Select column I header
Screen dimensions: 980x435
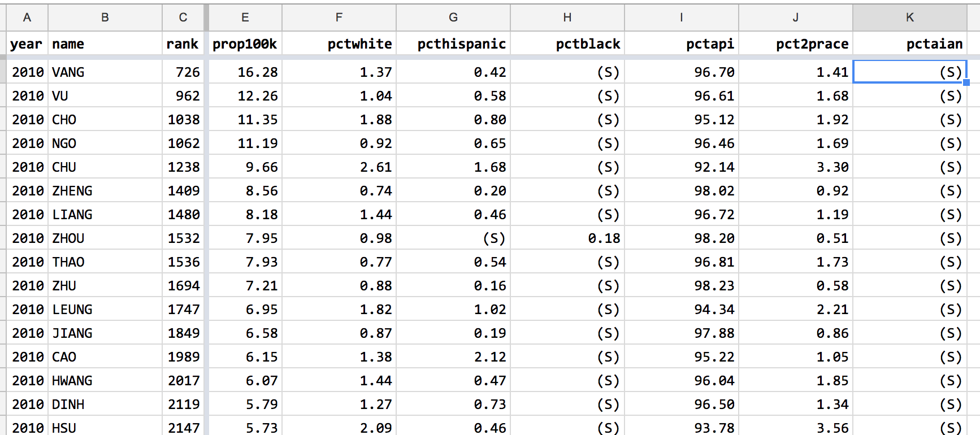tap(682, 18)
